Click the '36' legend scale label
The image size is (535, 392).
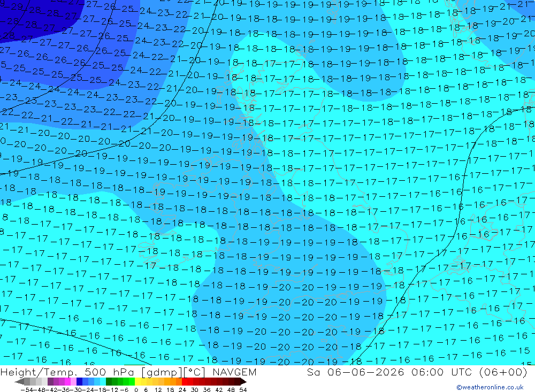[207, 390]
